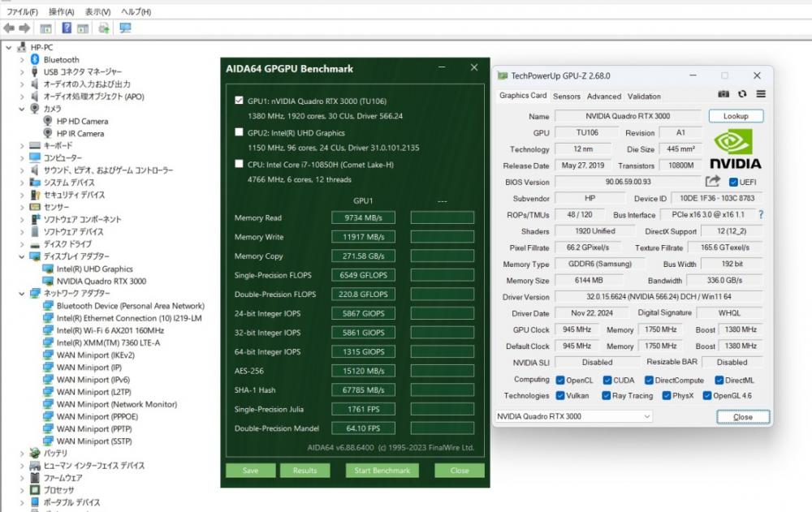Uncheck GPU1 nVIDIA Quadro RTX 3000 checkbox
Image resolution: width=812 pixels, height=512 pixels.
click(x=239, y=101)
